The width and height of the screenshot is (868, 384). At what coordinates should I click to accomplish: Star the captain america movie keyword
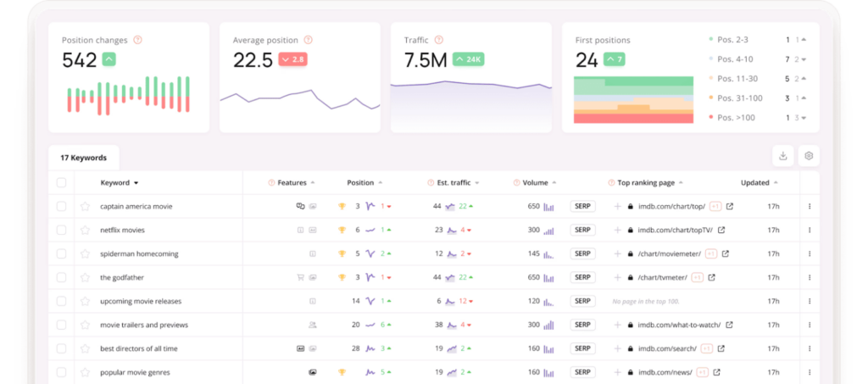pyautogui.click(x=85, y=206)
